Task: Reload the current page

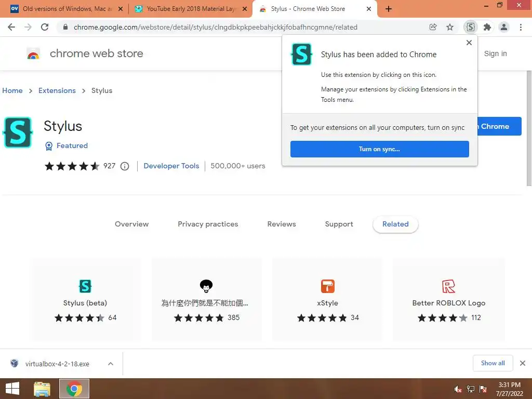Action: [x=45, y=27]
